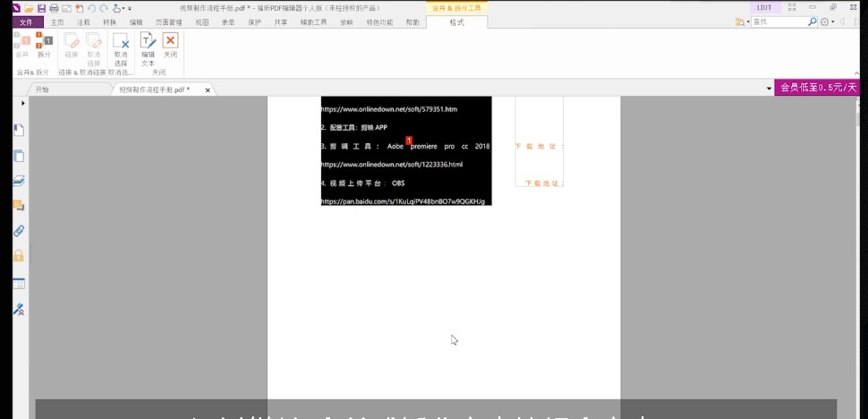
Task: Switch to the 保护 ribbon tab
Action: coord(255,22)
